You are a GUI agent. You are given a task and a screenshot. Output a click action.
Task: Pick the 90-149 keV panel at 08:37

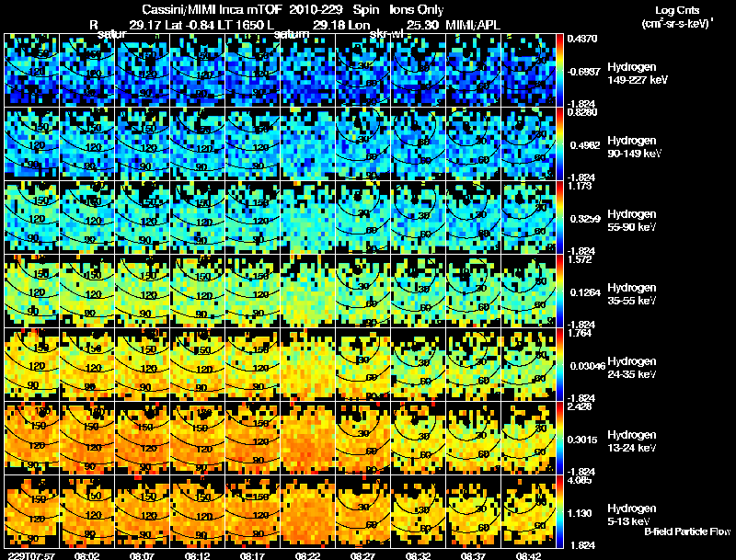pos(474,144)
